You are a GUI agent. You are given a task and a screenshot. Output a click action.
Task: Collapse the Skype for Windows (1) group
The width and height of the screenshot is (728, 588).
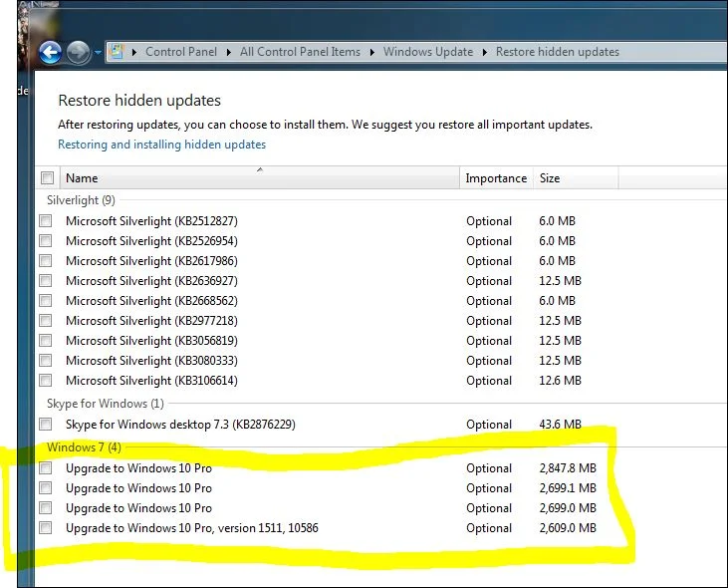(x=106, y=404)
